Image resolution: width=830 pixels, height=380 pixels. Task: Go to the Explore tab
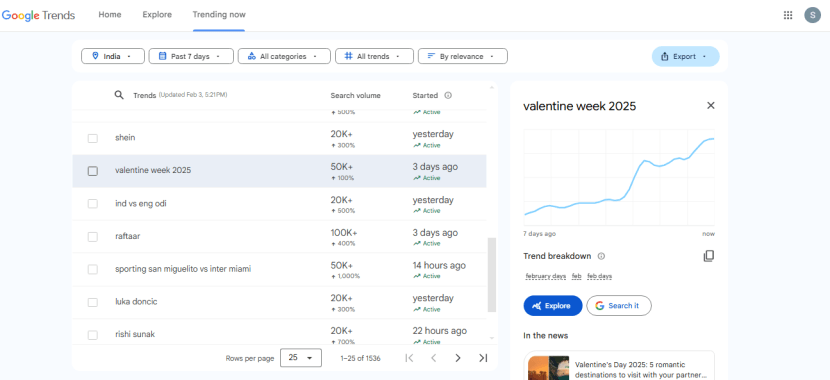point(157,15)
